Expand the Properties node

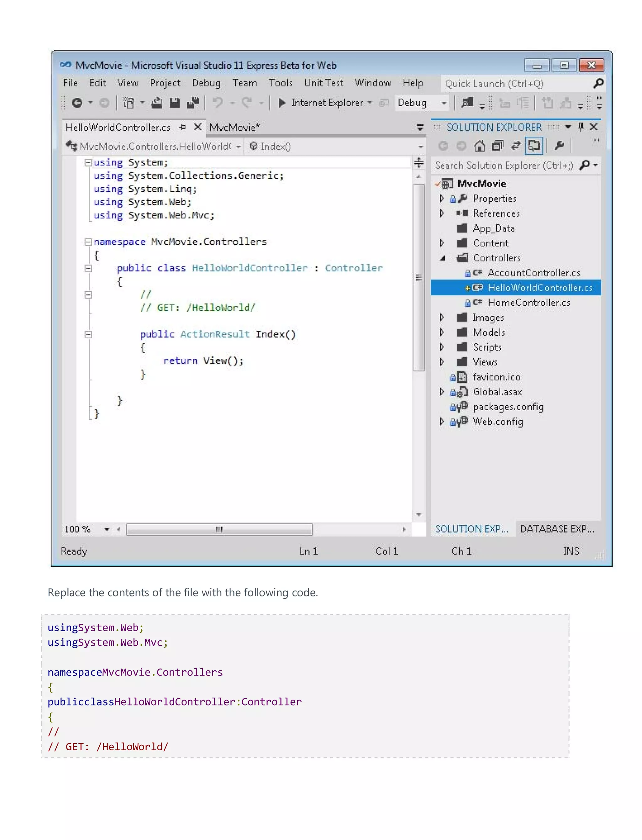[x=442, y=198]
